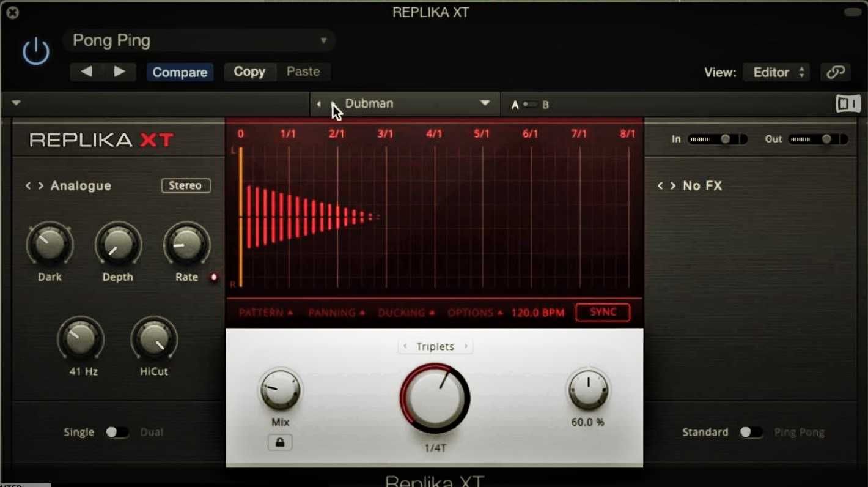Open the OPTIONS menu
This screenshot has width=868, height=487.
[475, 313]
